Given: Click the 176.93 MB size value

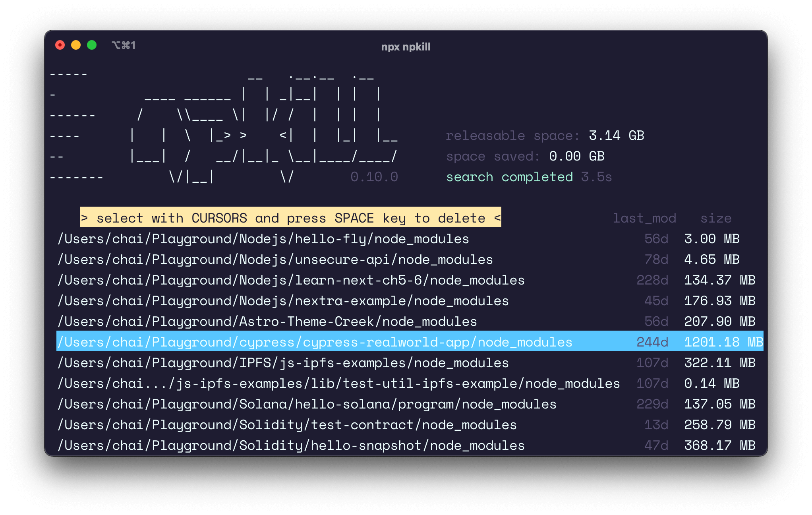Looking at the screenshot, I should point(719,301).
